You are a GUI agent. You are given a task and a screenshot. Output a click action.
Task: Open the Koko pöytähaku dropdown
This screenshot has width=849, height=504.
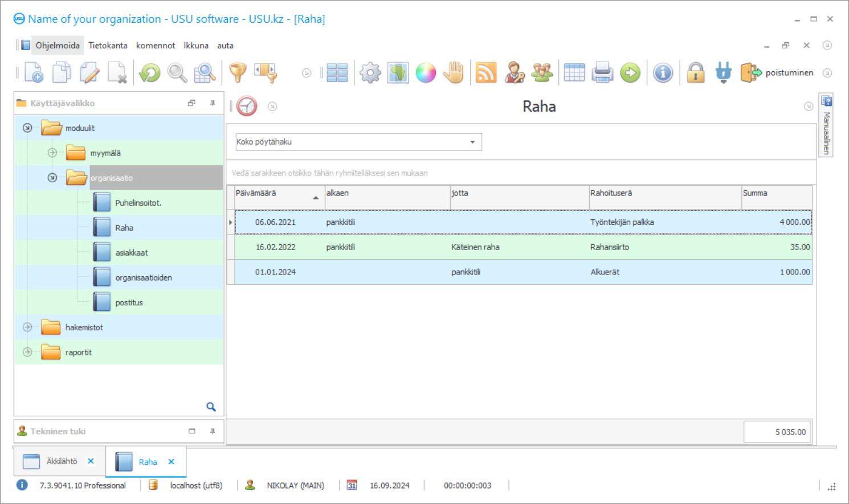472,142
